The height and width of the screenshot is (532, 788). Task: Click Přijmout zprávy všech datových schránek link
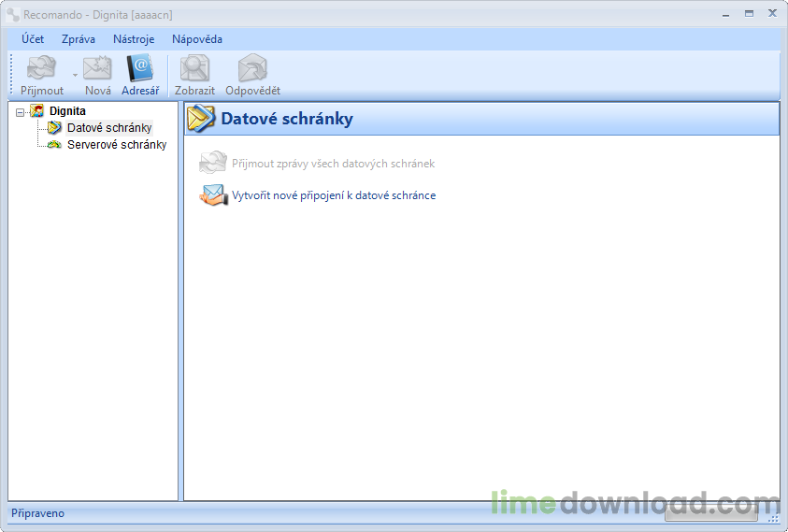333,164
